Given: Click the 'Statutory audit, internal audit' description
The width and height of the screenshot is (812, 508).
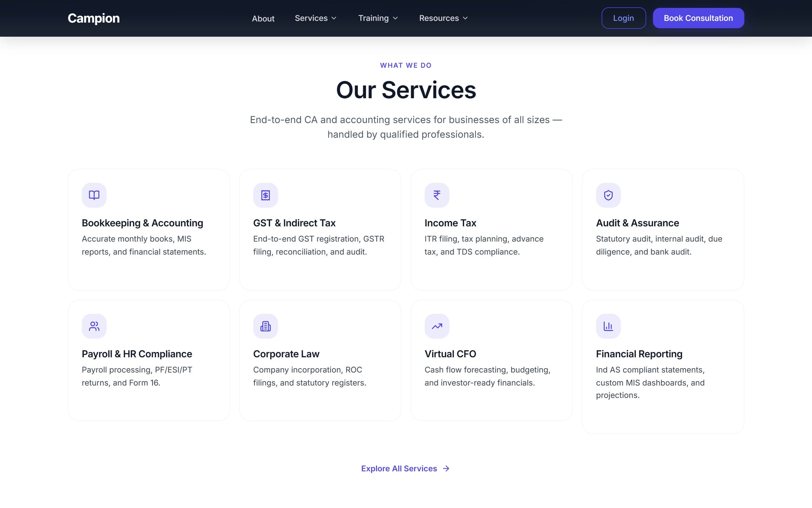Looking at the screenshot, I should point(659,245).
